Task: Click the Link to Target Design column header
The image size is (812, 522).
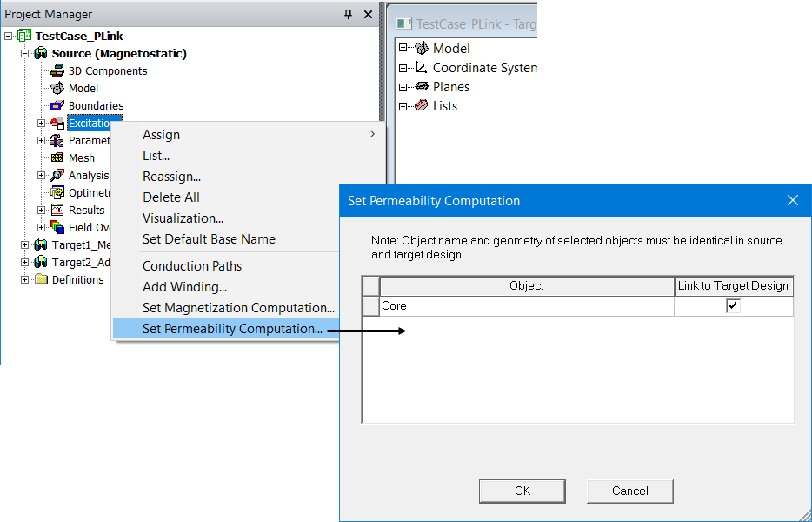Action: click(x=733, y=286)
